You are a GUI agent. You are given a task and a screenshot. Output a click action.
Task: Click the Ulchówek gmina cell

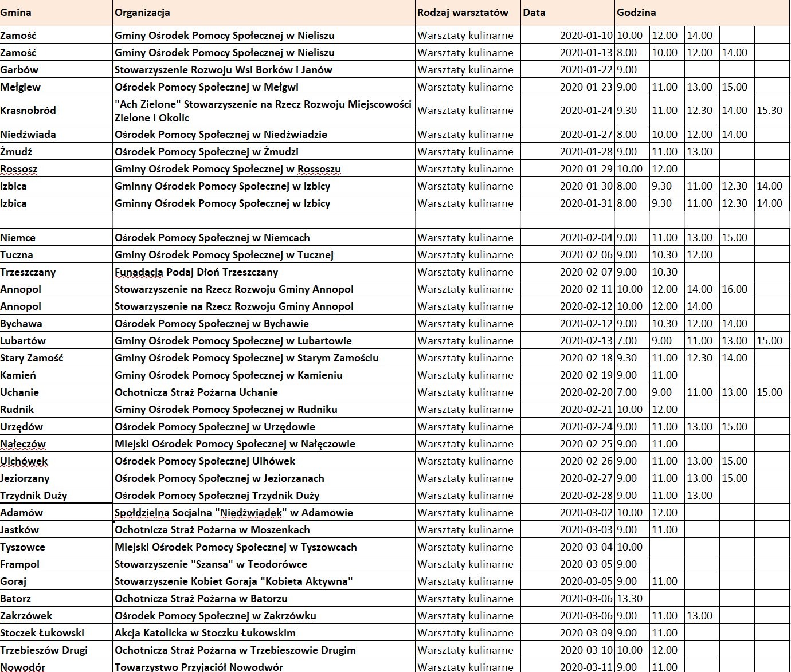[x=56, y=461]
